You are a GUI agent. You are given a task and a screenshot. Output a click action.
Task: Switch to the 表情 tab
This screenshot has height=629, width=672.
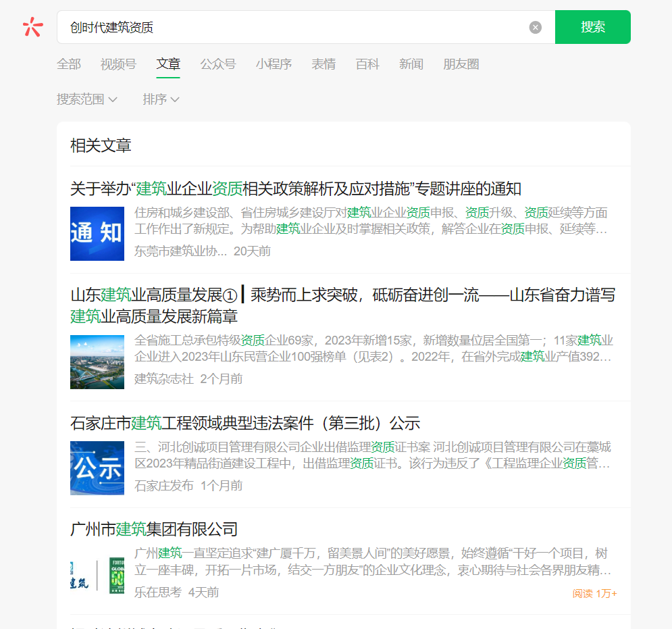pos(324,64)
